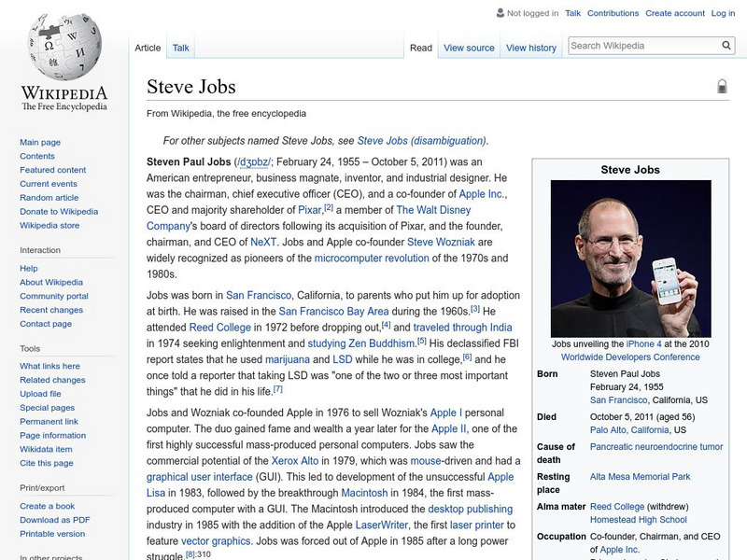Select the Read tab

pos(421,48)
